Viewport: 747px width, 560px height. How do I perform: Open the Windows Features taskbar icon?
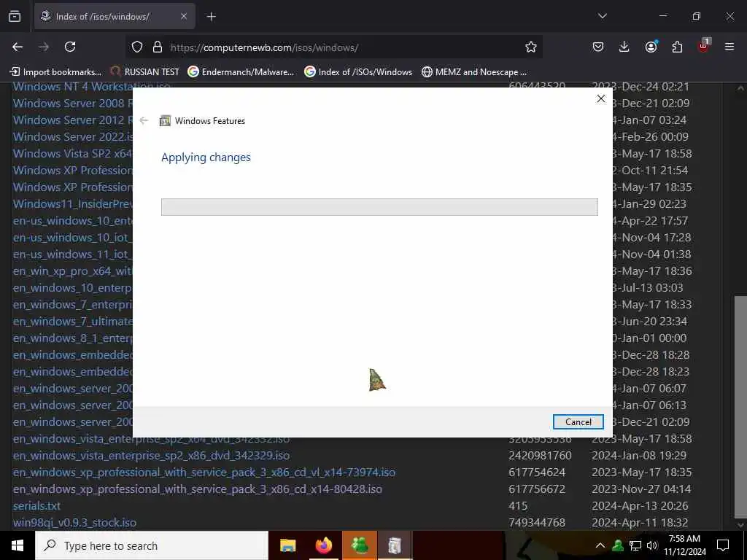[x=395, y=545]
